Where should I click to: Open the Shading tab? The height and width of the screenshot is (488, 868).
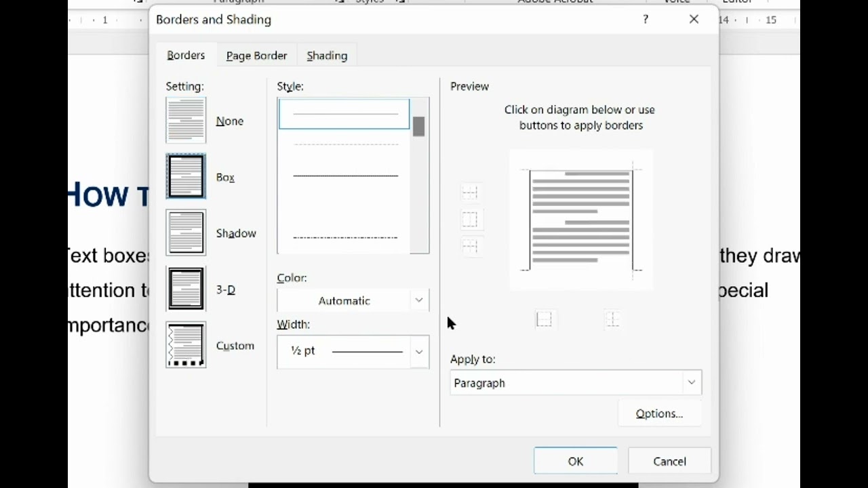click(327, 56)
